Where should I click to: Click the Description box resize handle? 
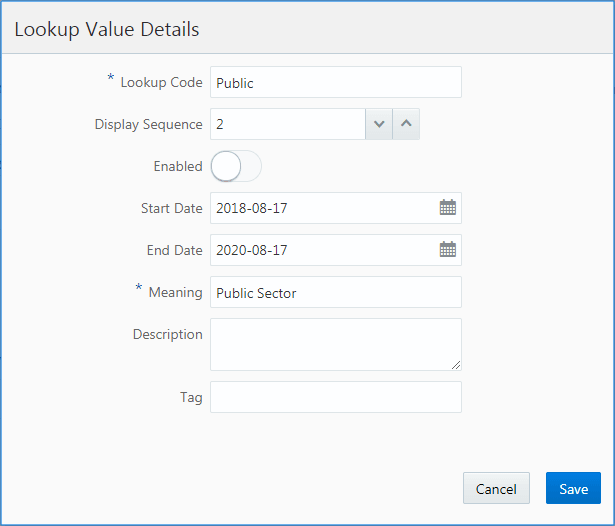coord(456,365)
